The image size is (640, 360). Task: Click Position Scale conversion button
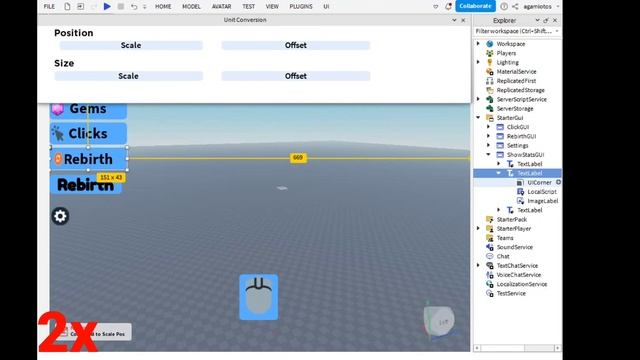coord(131,45)
